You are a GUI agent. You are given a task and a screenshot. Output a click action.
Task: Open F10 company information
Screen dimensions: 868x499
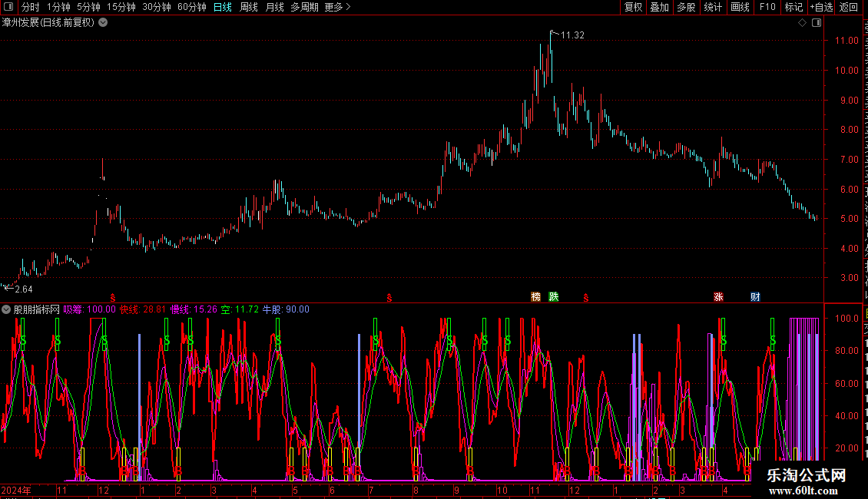[x=767, y=7]
